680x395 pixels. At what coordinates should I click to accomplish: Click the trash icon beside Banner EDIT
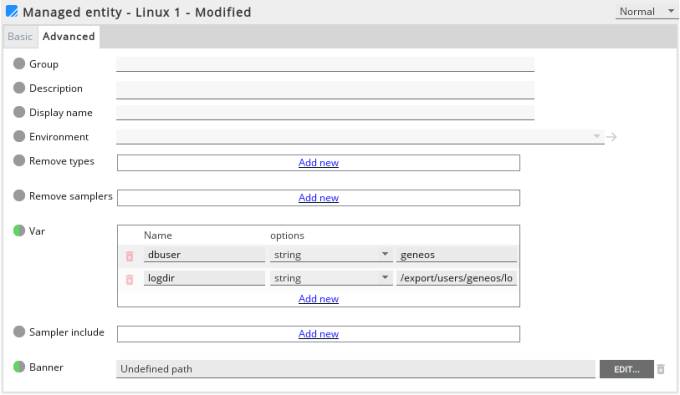point(660,369)
